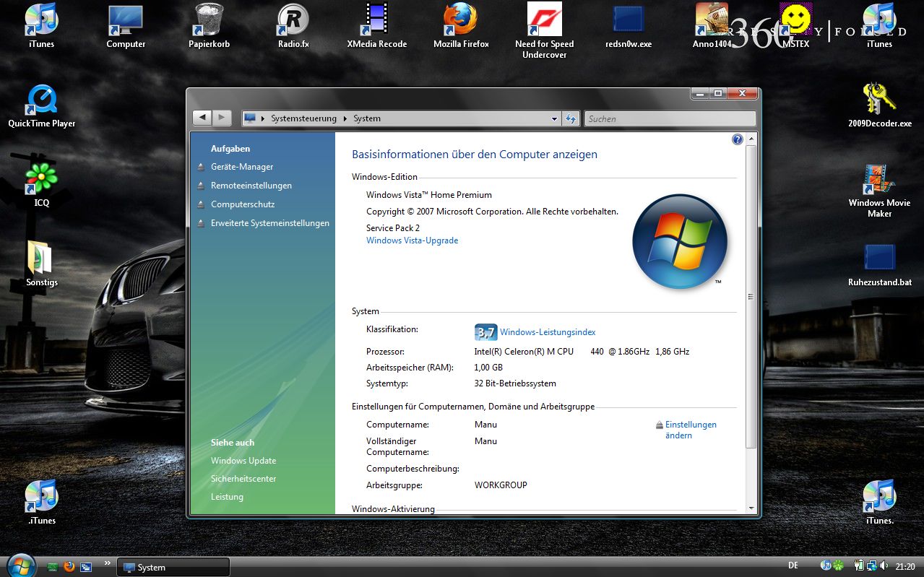Select the Need for Speed Undercover icon

click(x=544, y=31)
